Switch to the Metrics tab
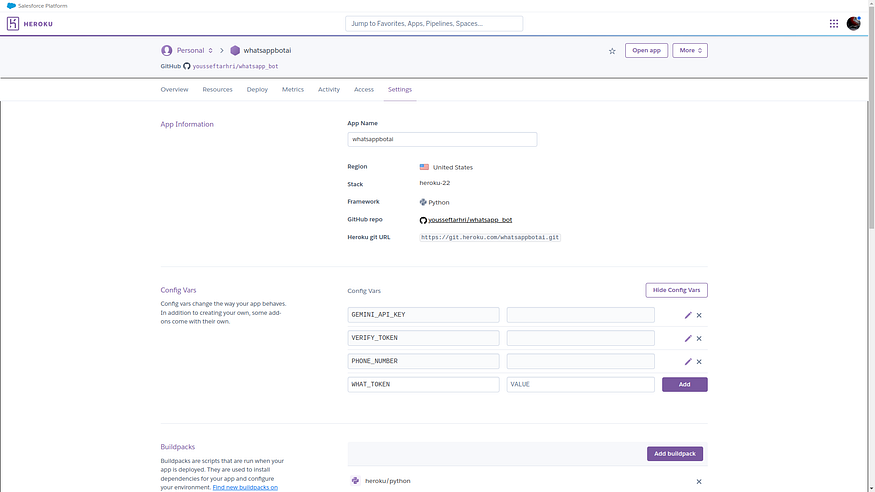Image resolution: width=875 pixels, height=492 pixels. tap(293, 89)
